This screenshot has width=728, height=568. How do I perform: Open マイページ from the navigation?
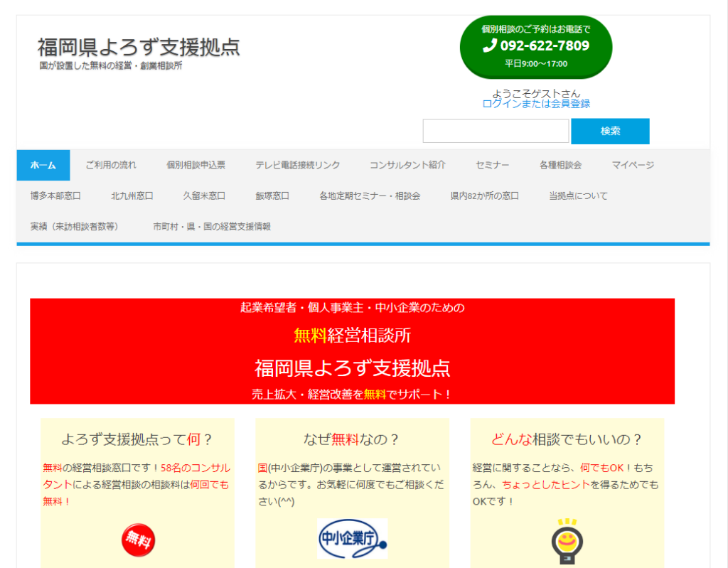633,165
